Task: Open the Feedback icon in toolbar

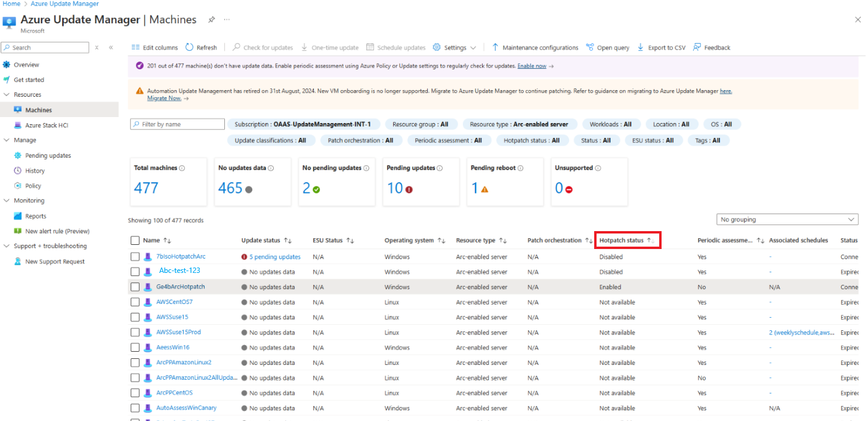Action: point(697,48)
